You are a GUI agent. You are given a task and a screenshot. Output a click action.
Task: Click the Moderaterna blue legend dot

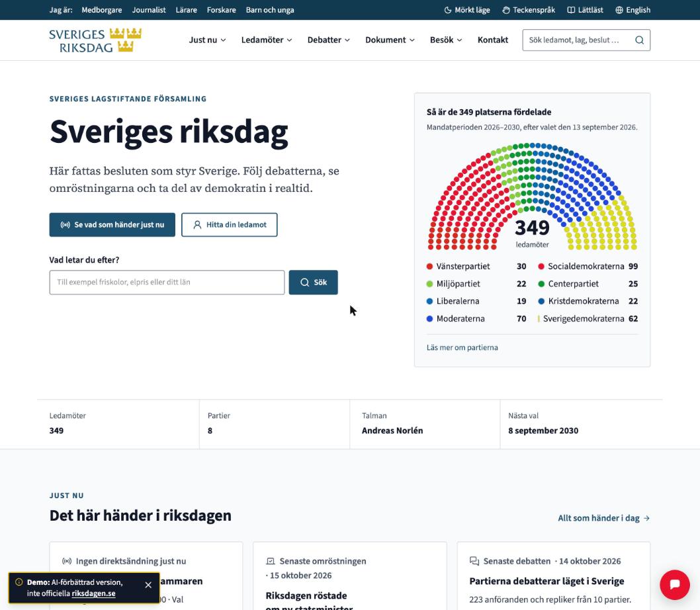[429, 319]
